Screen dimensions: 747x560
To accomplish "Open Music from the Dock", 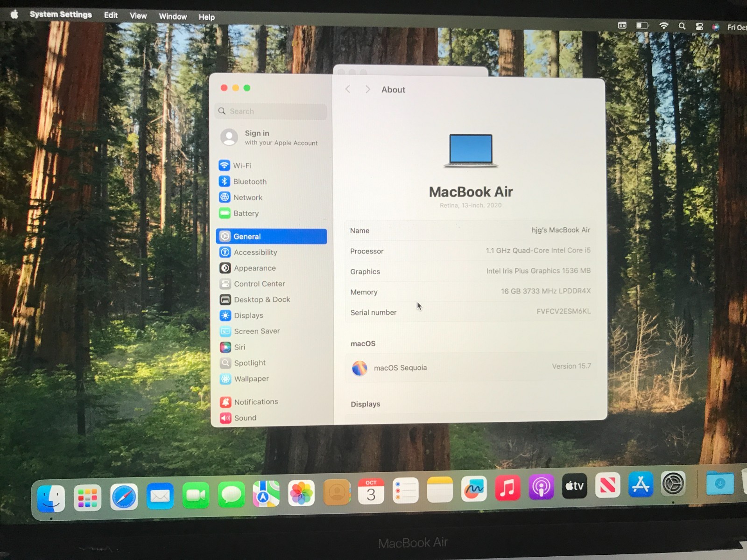I will click(507, 488).
